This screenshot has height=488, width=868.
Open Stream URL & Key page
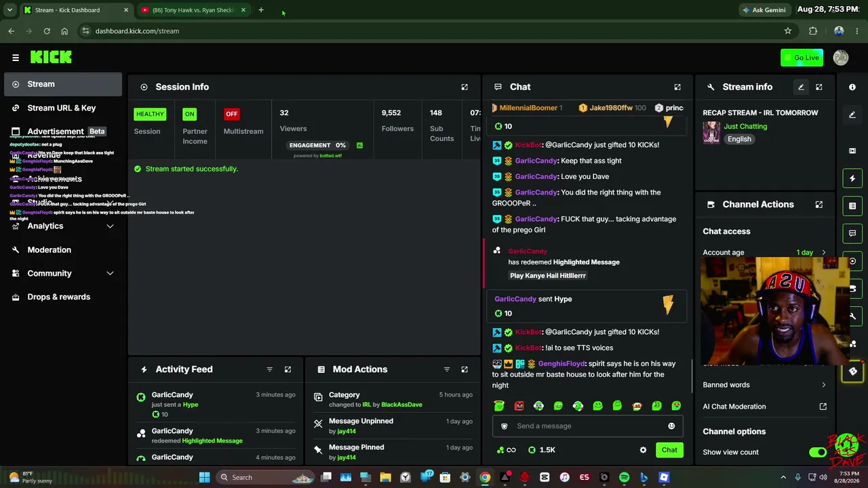[x=62, y=108]
